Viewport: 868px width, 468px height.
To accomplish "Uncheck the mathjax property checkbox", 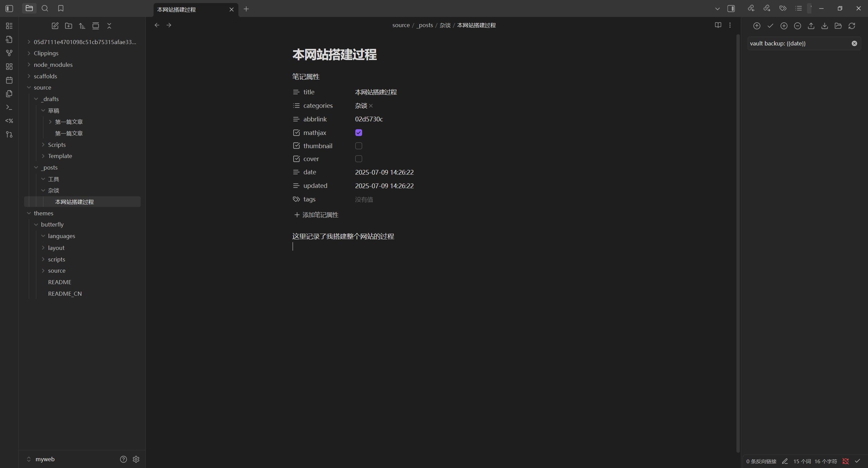I will click(x=358, y=133).
